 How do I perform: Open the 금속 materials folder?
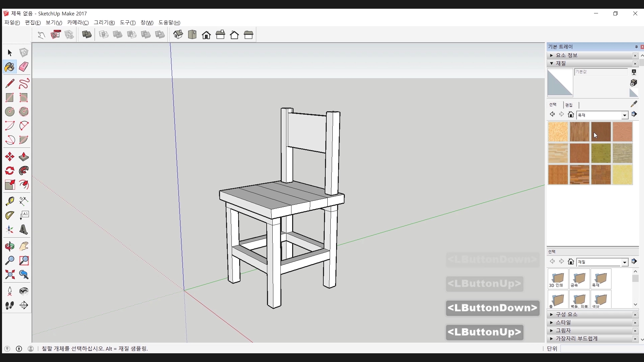(x=579, y=279)
